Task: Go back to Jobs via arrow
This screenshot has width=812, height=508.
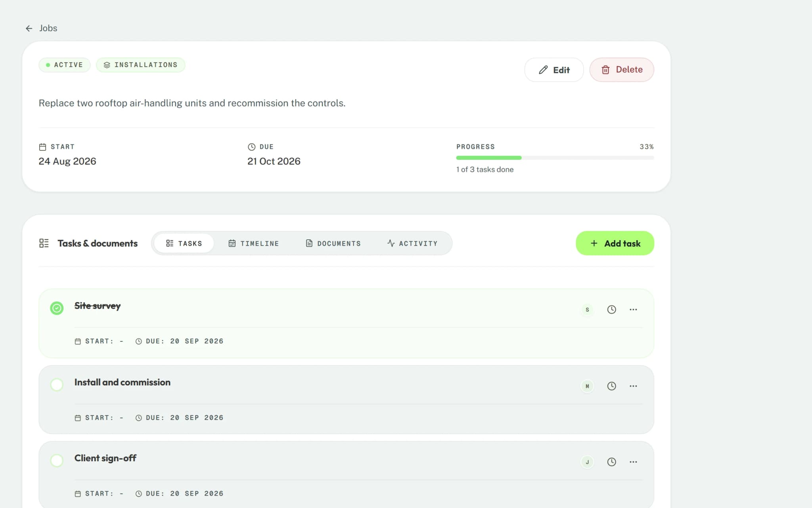Action: (29, 28)
